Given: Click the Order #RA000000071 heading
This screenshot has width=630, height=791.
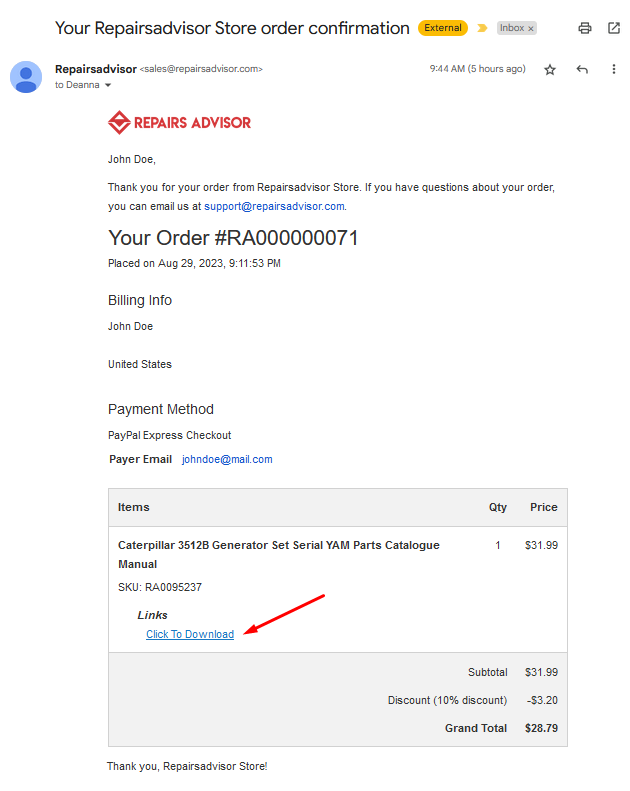Looking at the screenshot, I should (233, 238).
